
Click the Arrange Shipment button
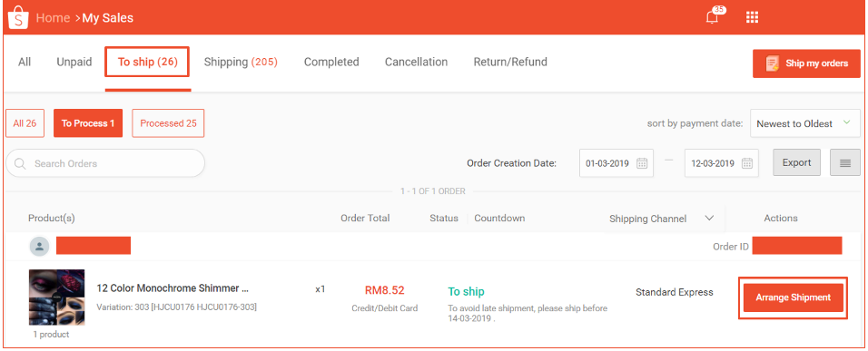(794, 297)
